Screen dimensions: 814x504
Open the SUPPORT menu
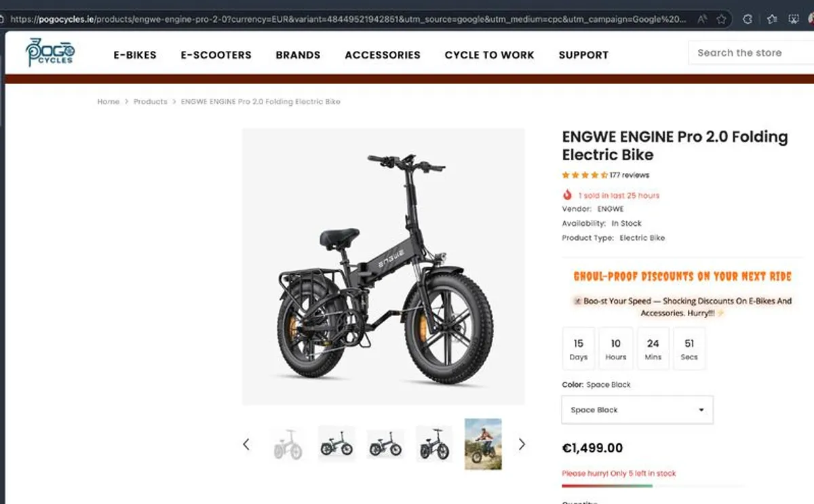coord(583,55)
